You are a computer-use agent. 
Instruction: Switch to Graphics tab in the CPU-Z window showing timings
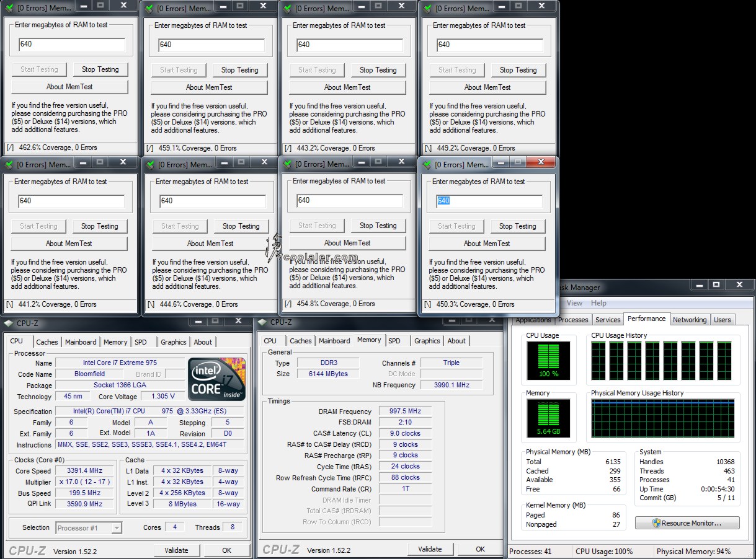tap(427, 341)
